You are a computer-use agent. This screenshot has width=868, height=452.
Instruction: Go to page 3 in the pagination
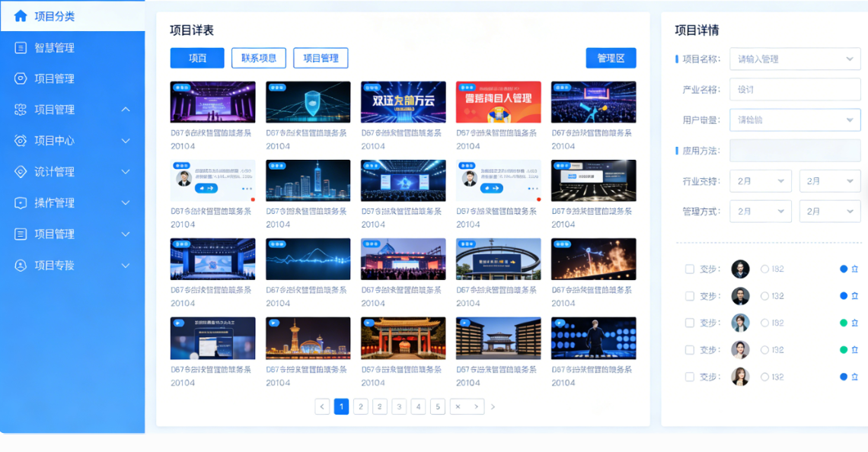click(x=399, y=406)
